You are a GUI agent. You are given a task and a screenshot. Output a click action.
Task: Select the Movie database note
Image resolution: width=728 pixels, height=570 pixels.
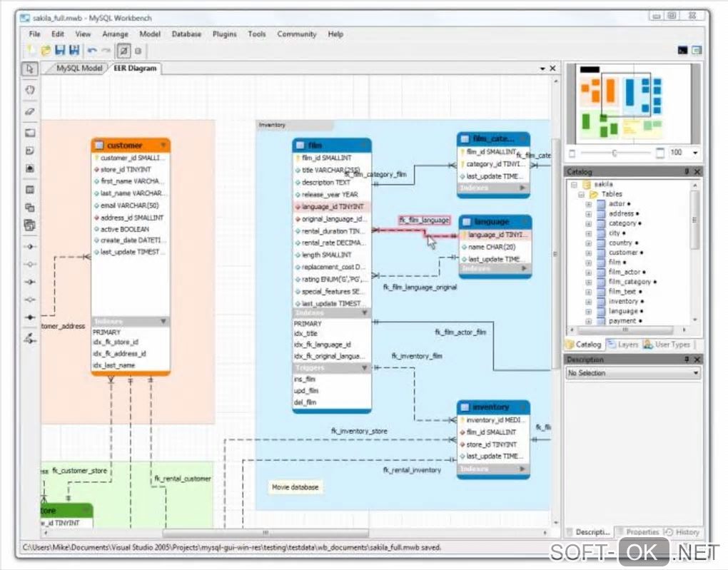point(295,487)
